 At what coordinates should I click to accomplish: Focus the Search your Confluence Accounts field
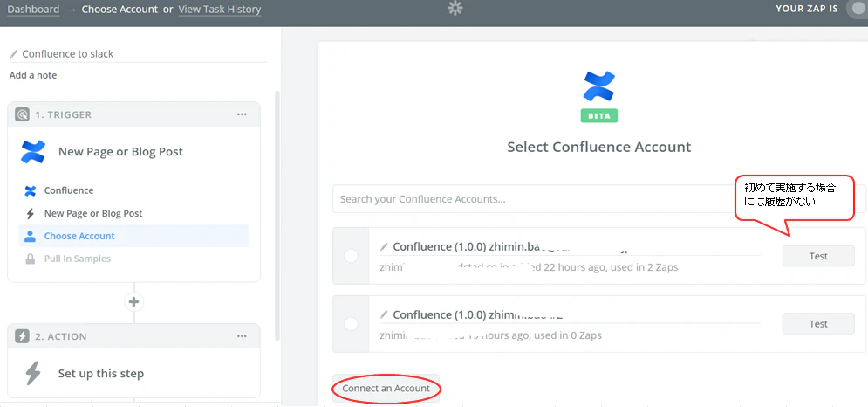pyautogui.click(x=599, y=199)
